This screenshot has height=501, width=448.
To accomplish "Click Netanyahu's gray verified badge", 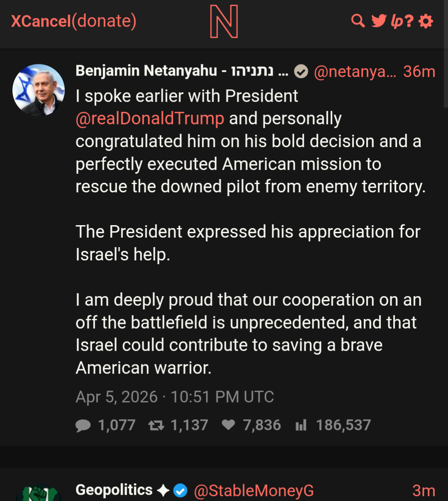I will (301, 72).
